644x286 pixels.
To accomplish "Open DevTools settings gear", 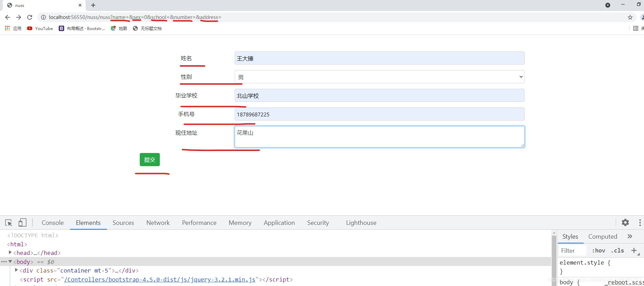I will pos(625,222).
